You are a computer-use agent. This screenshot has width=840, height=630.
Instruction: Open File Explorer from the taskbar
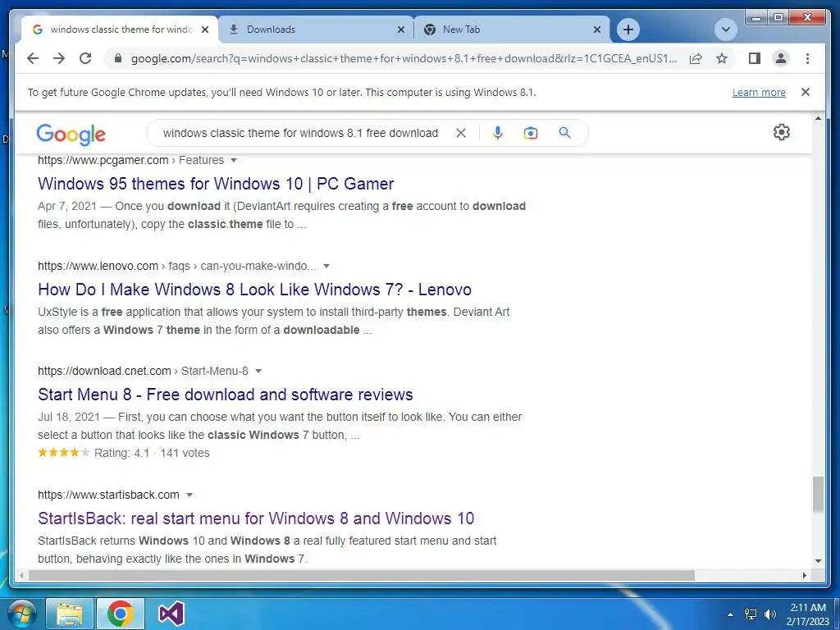[70, 614]
